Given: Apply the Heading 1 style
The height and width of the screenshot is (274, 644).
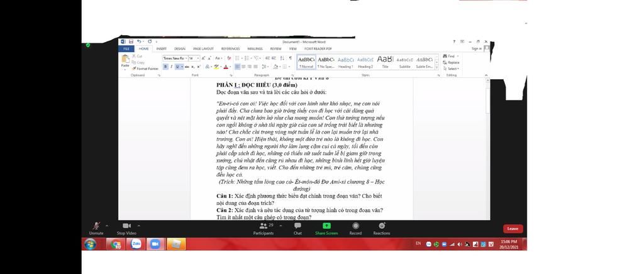Looking at the screenshot, I should [346, 62].
